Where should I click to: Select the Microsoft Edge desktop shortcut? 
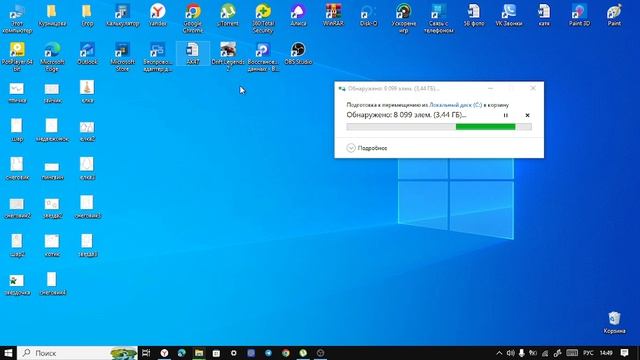tap(52, 57)
